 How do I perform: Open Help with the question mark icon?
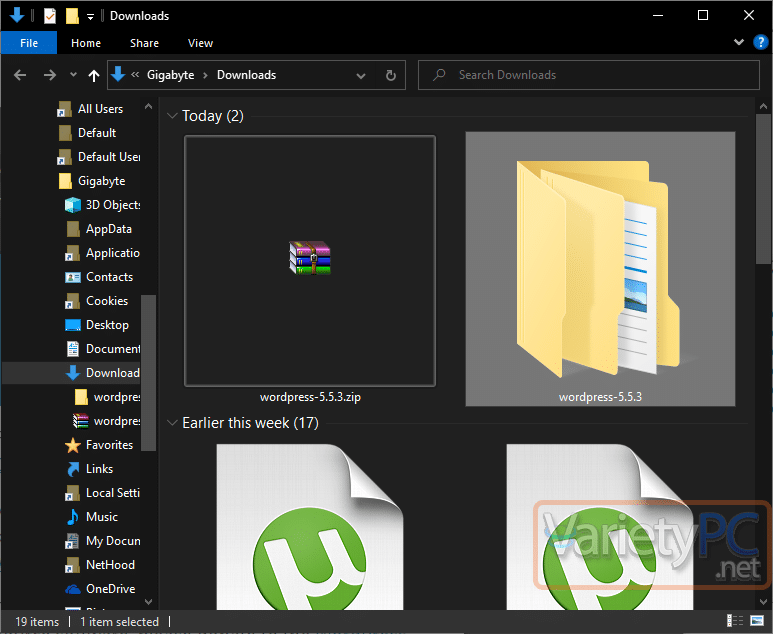pyautogui.click(x=761, y=42)
